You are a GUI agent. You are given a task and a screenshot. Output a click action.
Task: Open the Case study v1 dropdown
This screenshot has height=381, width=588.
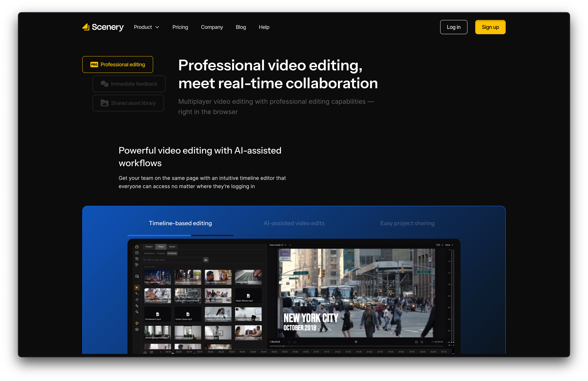(278, 245)
